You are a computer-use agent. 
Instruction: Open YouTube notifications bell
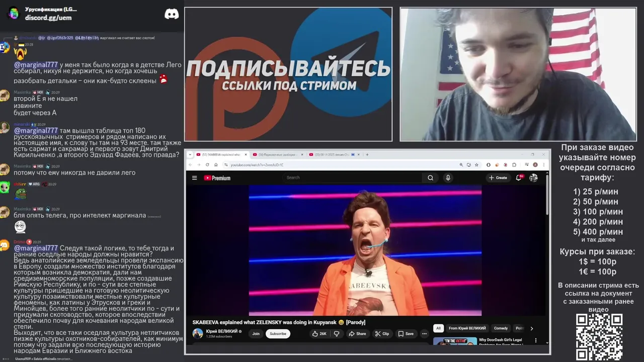519,177
